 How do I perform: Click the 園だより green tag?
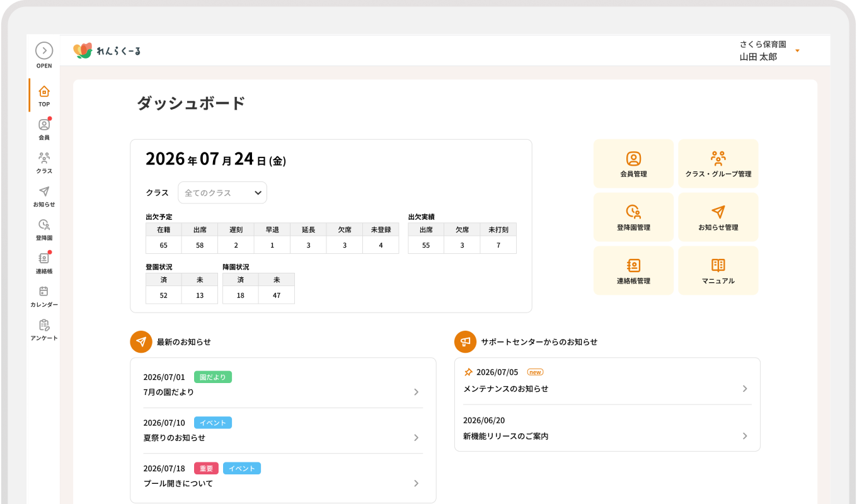click(213, 377)
